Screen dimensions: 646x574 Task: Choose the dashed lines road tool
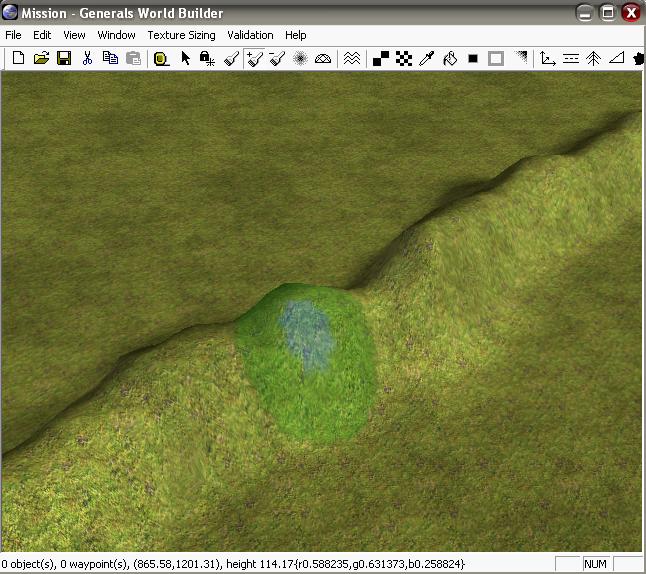tap(571, 58)
